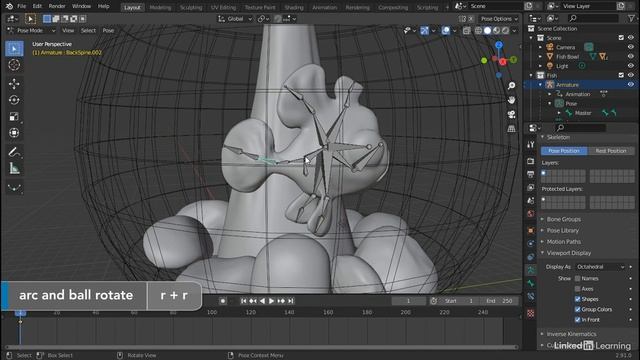Open the Display As Octahedral dropdown
This screenshot has height=360, width=640.
click(600, 267)
